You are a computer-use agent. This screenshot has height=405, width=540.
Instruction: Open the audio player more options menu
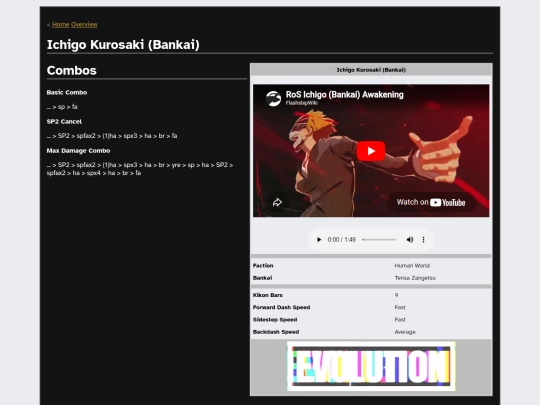click(423, 239)
